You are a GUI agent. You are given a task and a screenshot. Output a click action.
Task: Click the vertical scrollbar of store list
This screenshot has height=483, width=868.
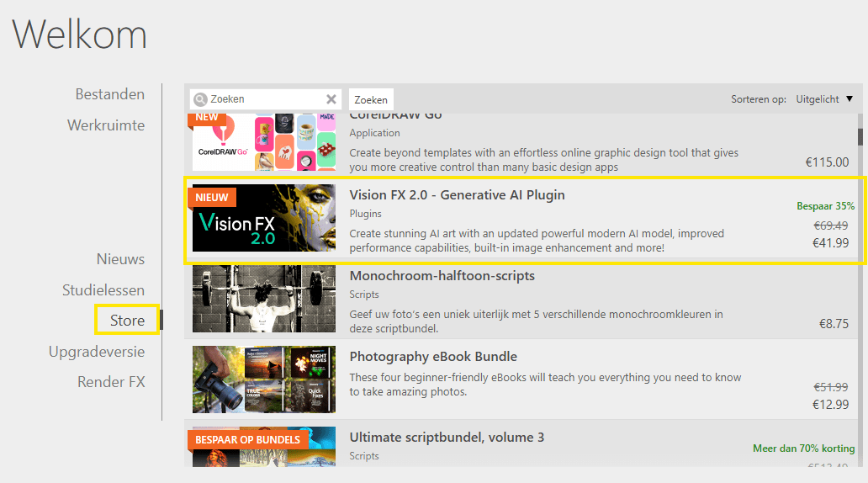click(860, 295)
